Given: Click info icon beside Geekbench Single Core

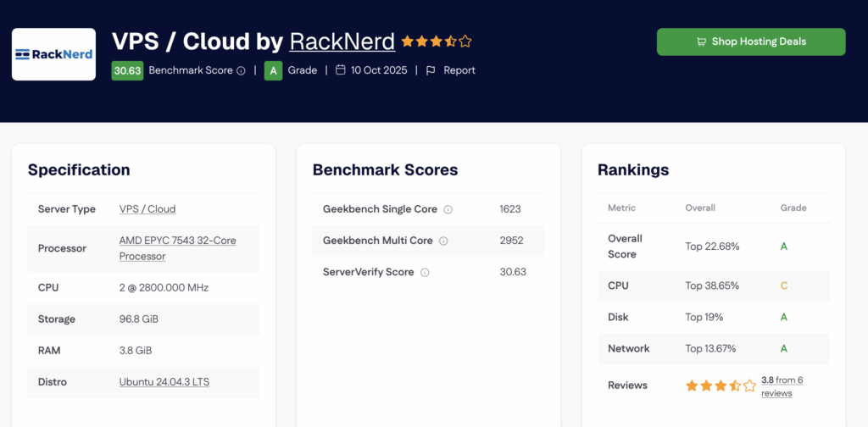Looking at the screenshot, I should pyautogui.click(x=448, y=209).
